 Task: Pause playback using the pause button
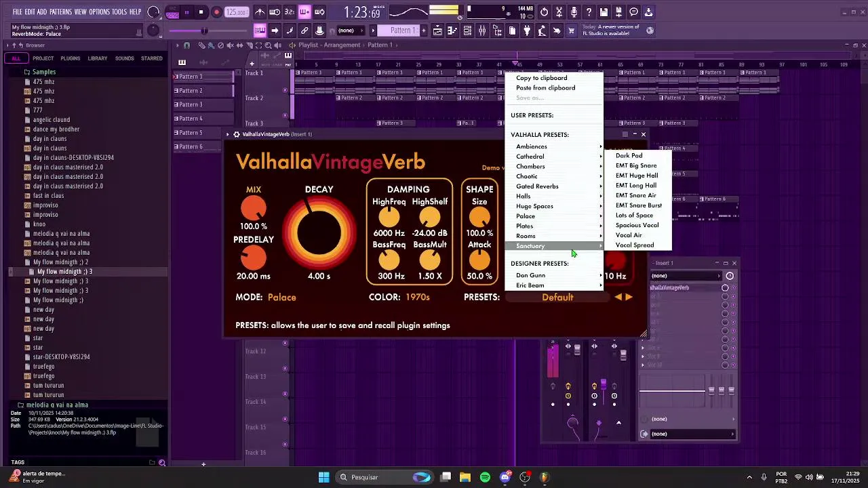point(186,12)
